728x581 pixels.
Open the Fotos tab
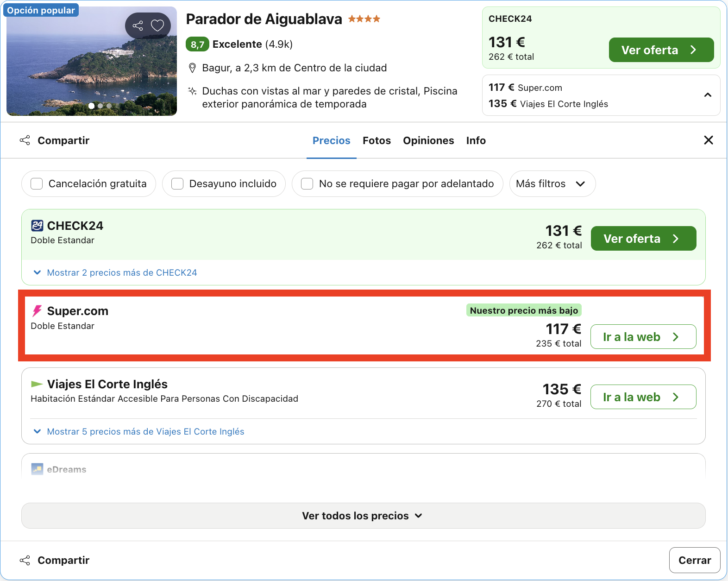(377, 140)
